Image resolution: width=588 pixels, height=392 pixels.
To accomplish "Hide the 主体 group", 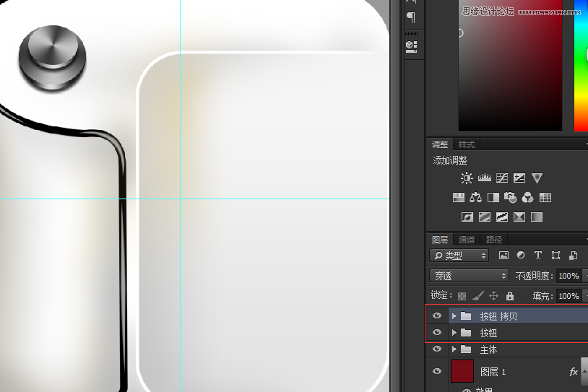I will click(437, 349).
